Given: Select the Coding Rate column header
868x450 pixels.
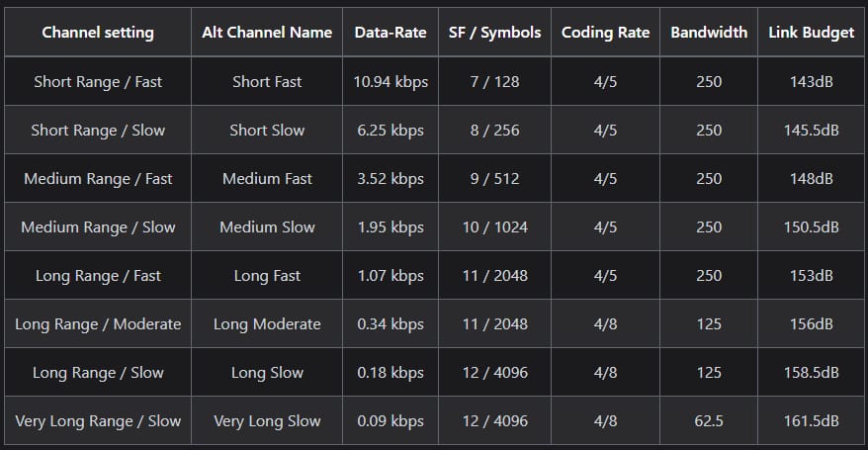Looking at the screenshot, I should (x=605, y=33).
